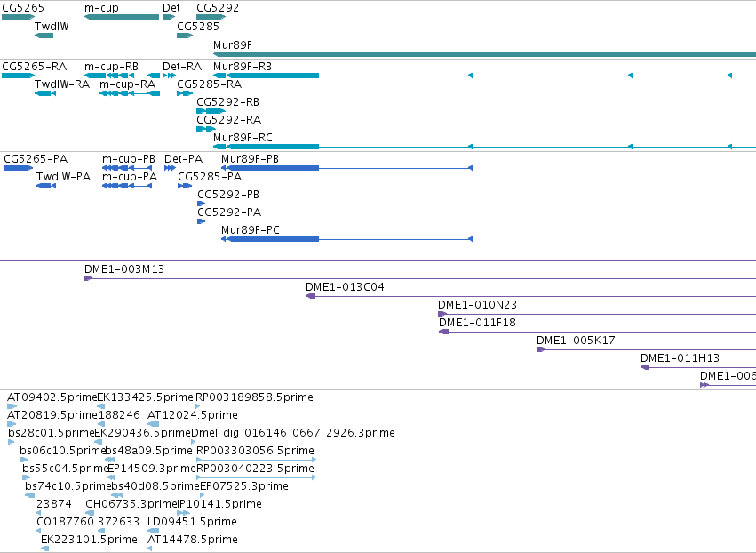Click the LD09451.5prime EST label

coord(193,523)
